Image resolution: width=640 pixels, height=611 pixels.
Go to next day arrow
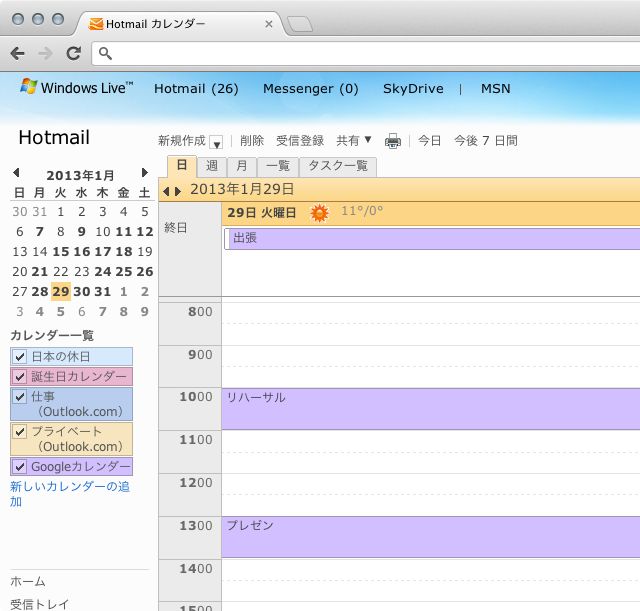(x=178, y=191)
